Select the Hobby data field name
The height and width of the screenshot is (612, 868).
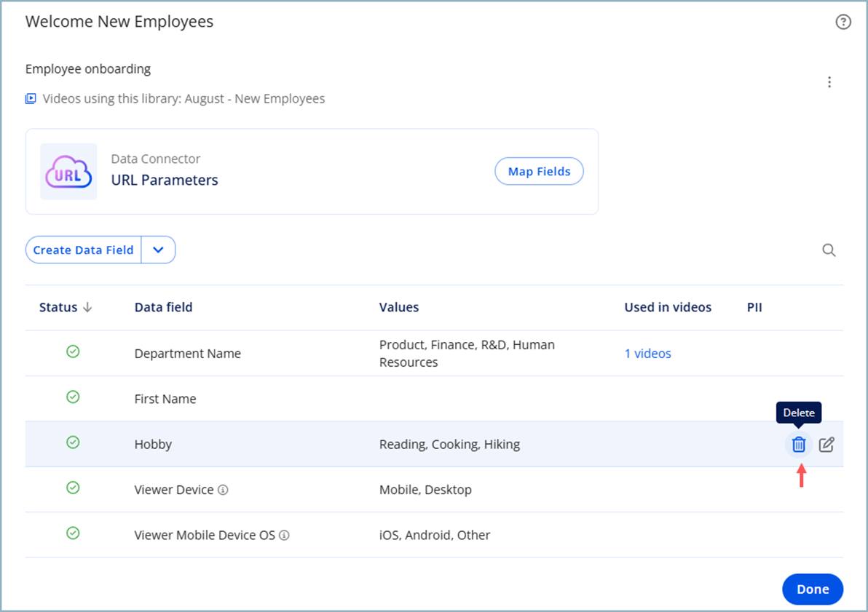153,445
